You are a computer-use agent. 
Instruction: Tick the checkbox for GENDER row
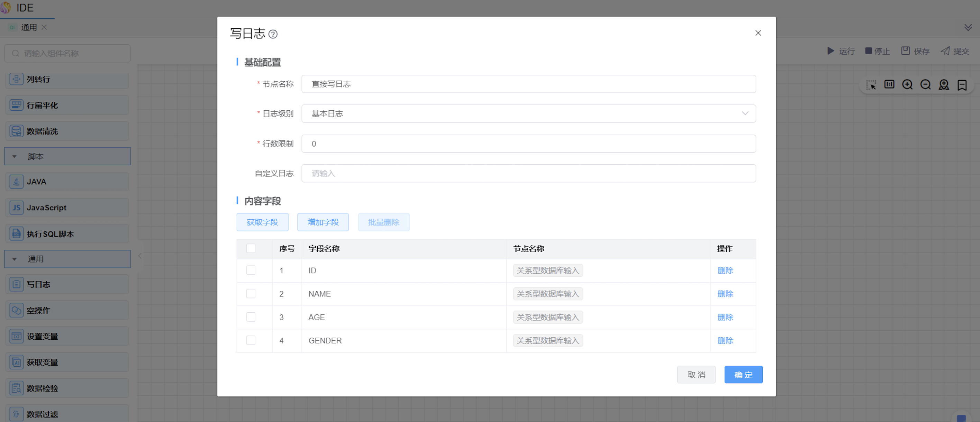pos(251,341)
